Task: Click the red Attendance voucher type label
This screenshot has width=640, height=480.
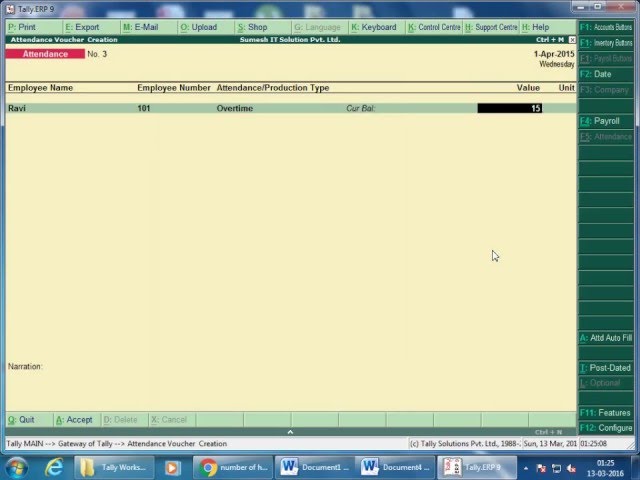Action: [x=45, y=54]
